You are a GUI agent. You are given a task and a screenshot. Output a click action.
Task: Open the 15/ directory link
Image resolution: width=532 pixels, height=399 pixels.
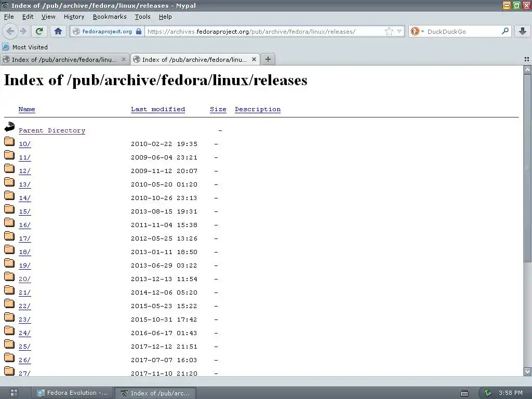coord(25,211)
